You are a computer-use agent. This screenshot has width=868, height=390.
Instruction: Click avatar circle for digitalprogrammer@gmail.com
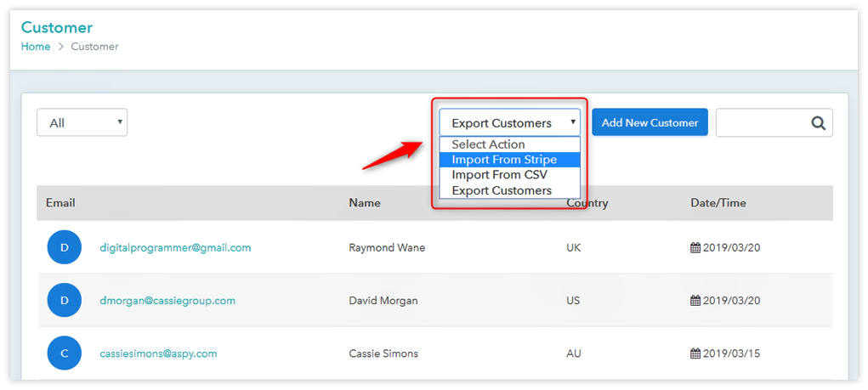pyautogui.click(x=65, y=248)
